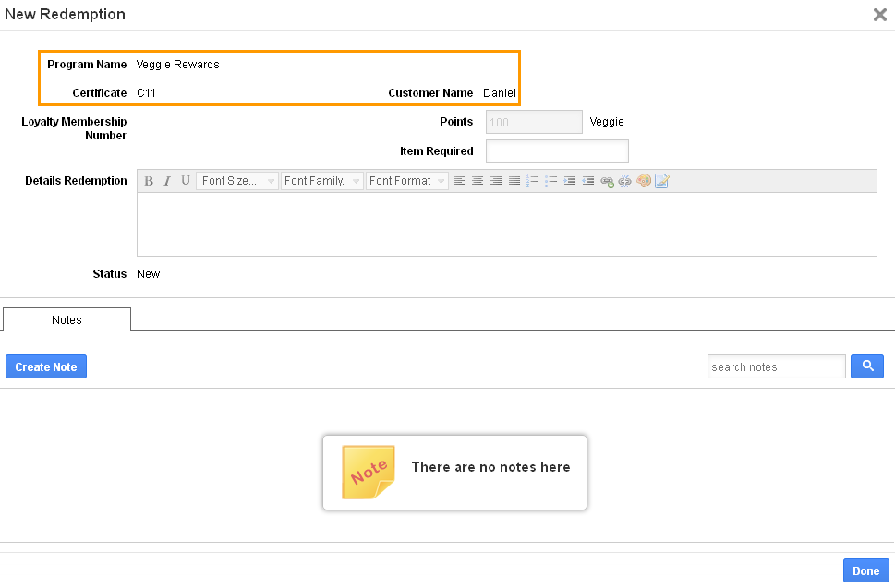Justify text in the editor toolbar
895x588 pixels.
514,181
